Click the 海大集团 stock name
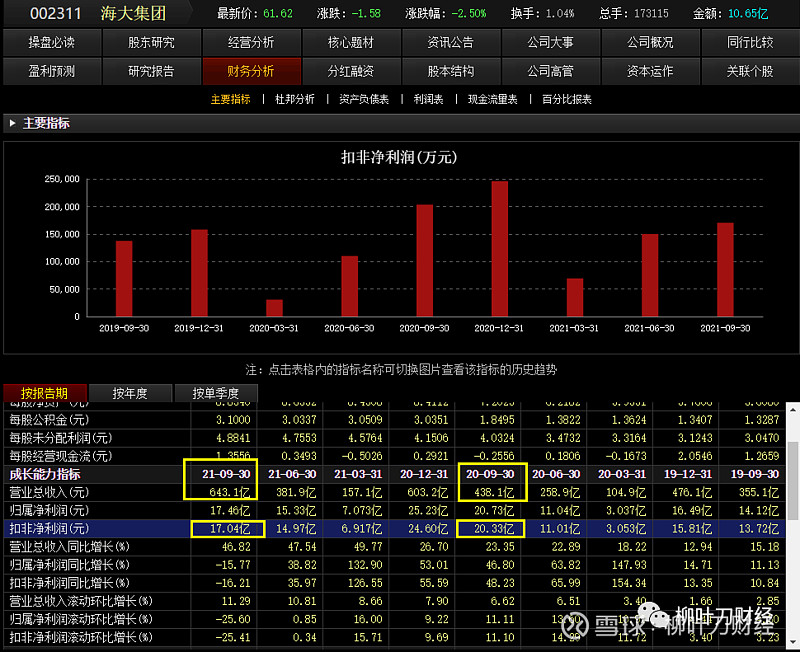The width and height of the screenshot is (800, 652). coord(134,13)
